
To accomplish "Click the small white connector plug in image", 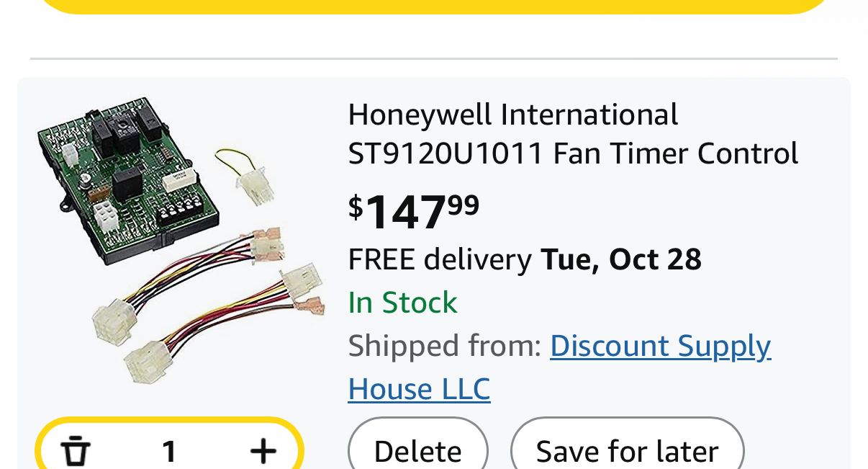I will click(253, 187).
